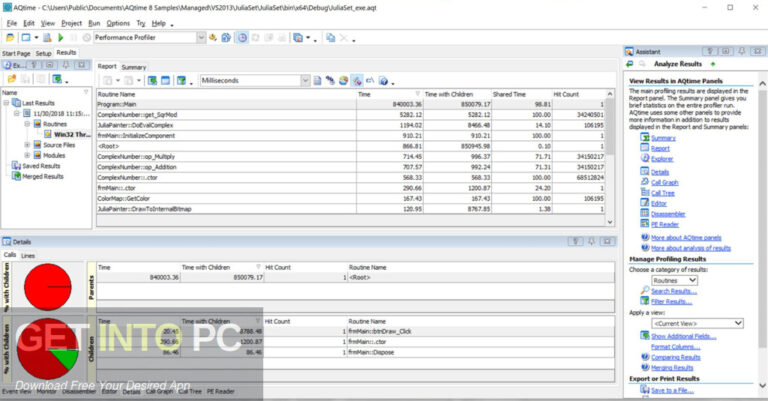768x401 pixels.
Task: Click the Call Graph link in Assistant
Action: tap(665, 182)
